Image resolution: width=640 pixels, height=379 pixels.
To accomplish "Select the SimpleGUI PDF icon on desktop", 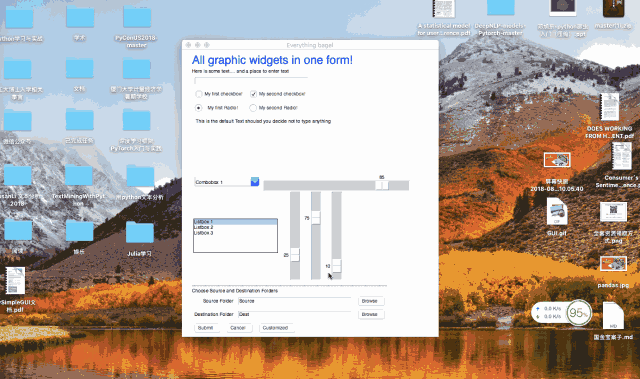I will click(x=15, y=281).
